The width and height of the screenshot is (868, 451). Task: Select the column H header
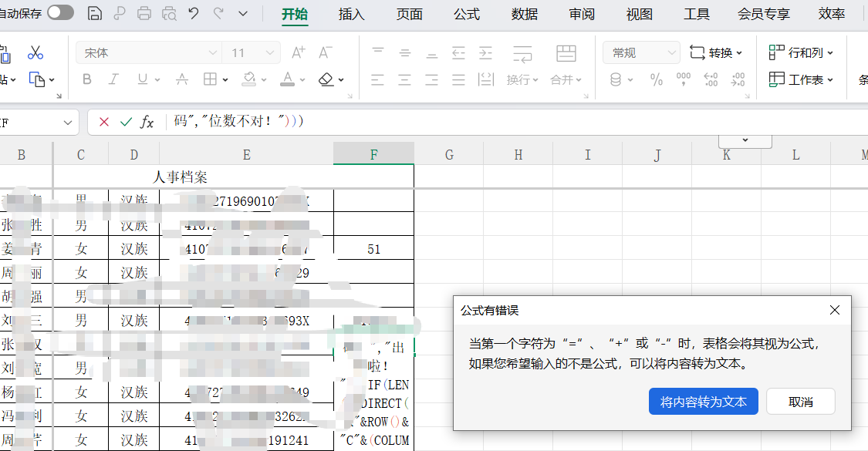click(x=518, y=155)
